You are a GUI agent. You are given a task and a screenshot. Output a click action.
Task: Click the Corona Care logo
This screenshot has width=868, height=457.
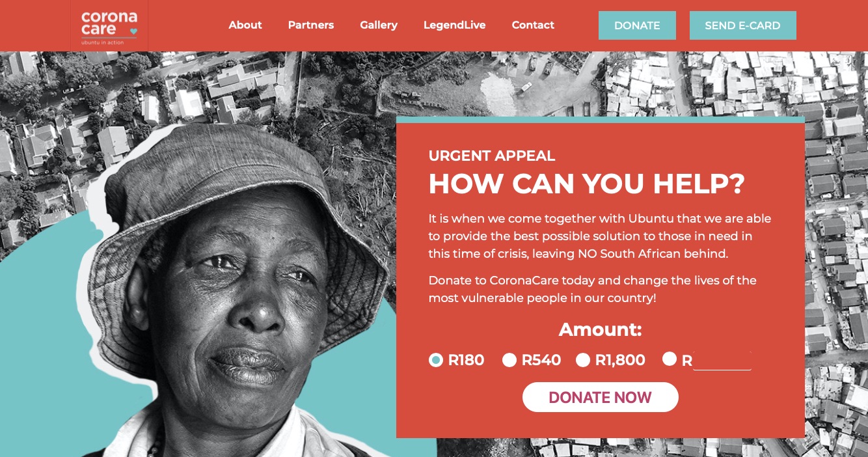click(x=109, y=26)
